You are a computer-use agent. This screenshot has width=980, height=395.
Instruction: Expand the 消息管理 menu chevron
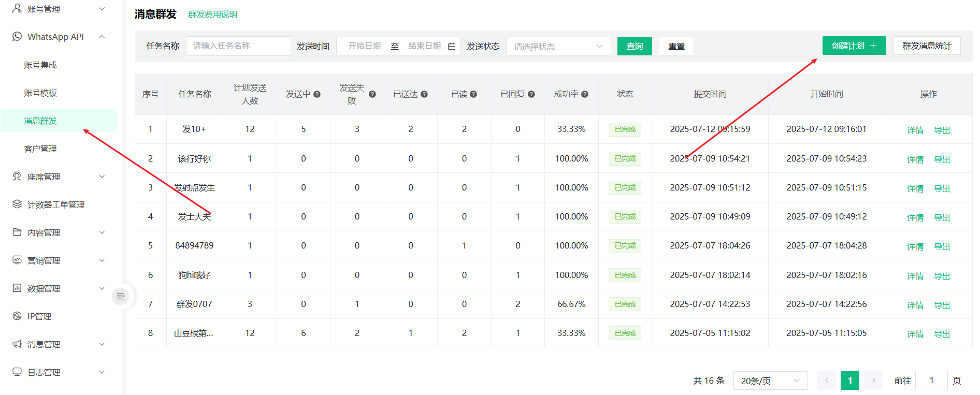tap(102, 344)
